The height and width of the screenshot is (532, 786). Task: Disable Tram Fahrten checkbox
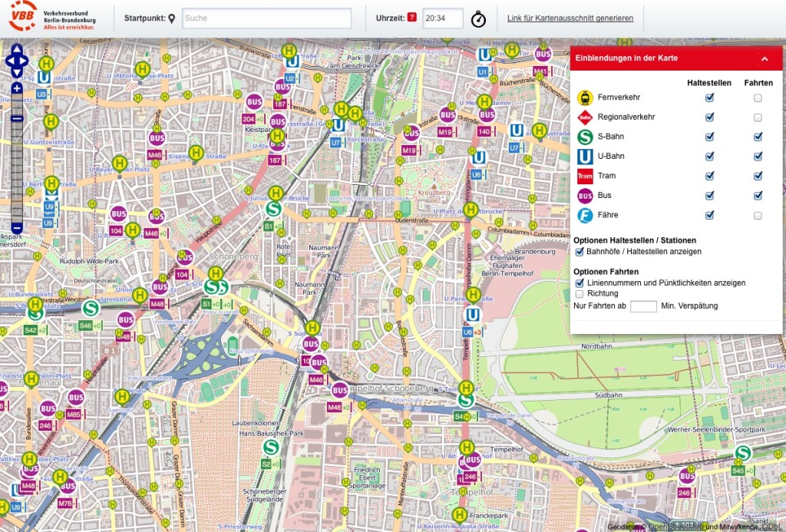point(758,176)
